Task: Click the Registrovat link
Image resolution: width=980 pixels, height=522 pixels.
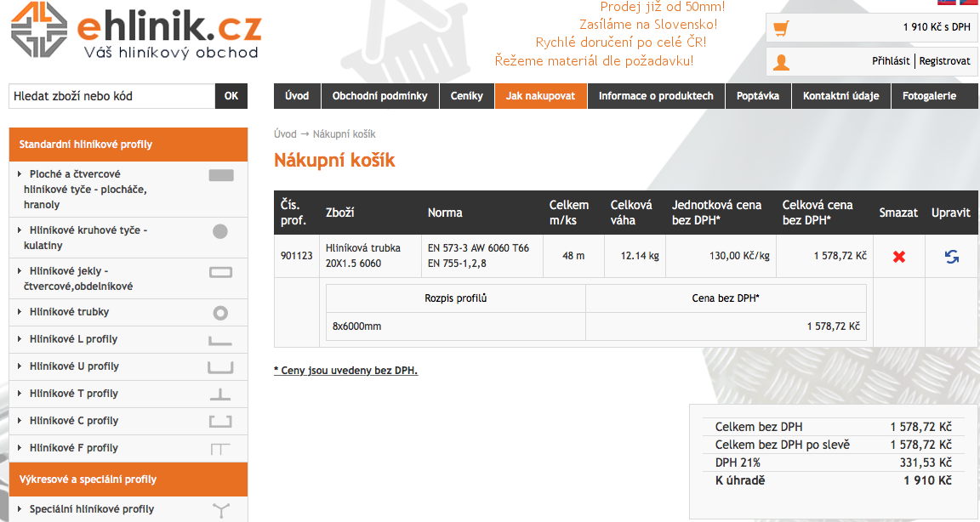Action: coord(944,61)
